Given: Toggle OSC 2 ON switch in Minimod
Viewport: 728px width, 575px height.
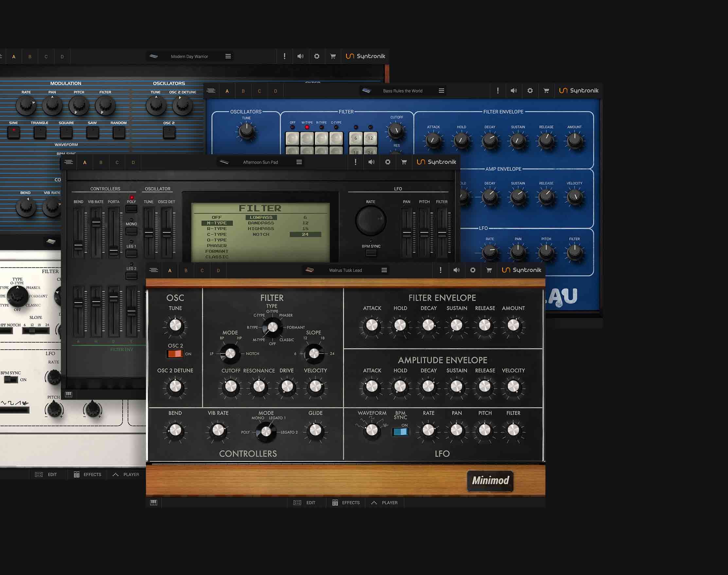Looking at the screenshot, I should [175, 354].
